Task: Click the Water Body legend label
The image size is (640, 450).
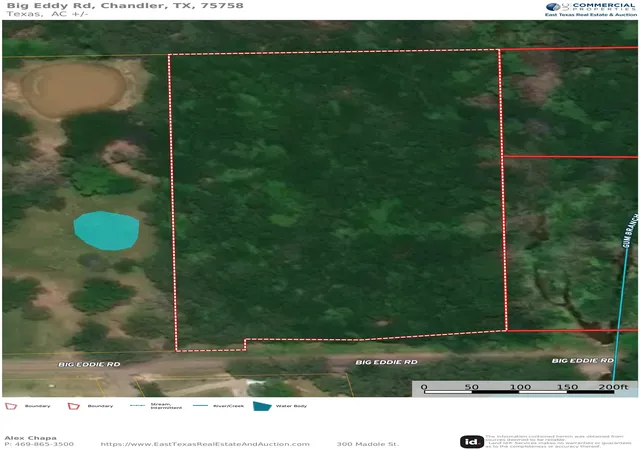Action: 291,406
